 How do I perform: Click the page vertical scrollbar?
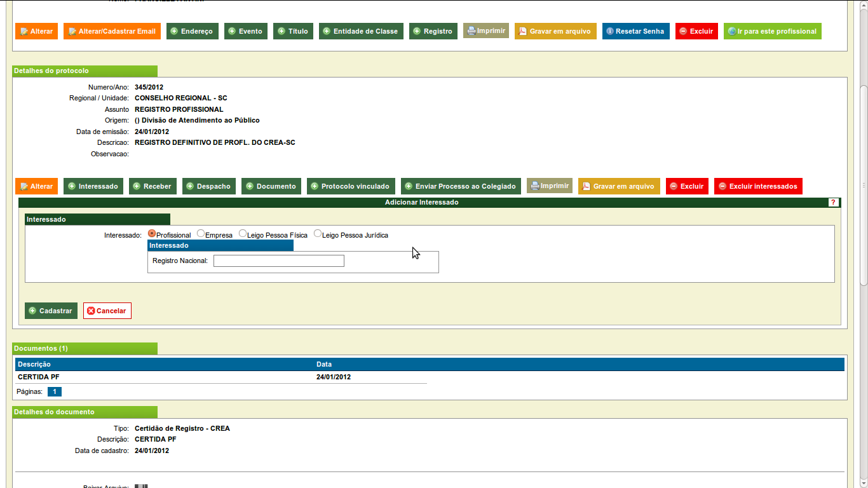pos(864,186)
